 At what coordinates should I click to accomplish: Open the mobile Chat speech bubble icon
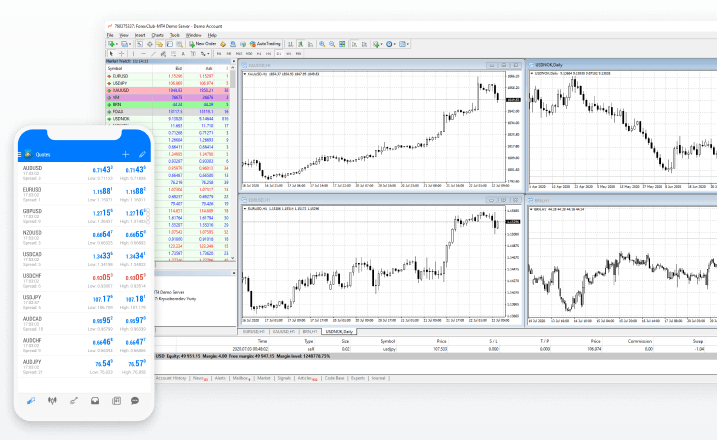pos(135,401)
